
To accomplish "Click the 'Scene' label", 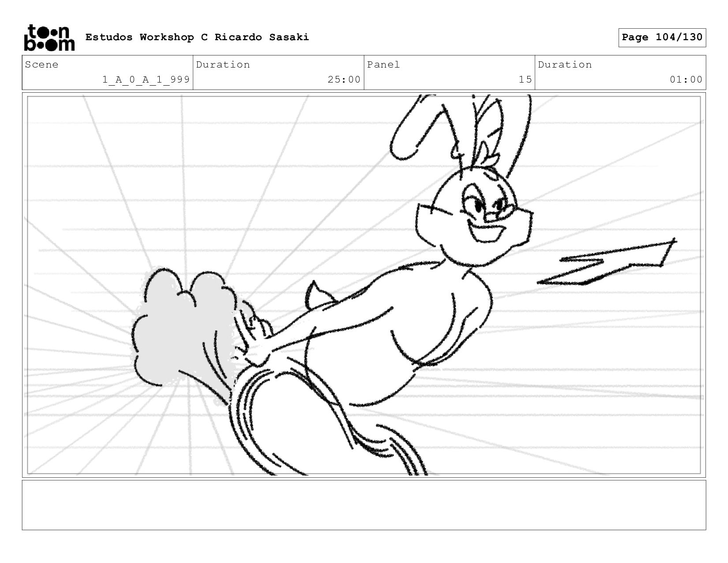I will [41, 64].
